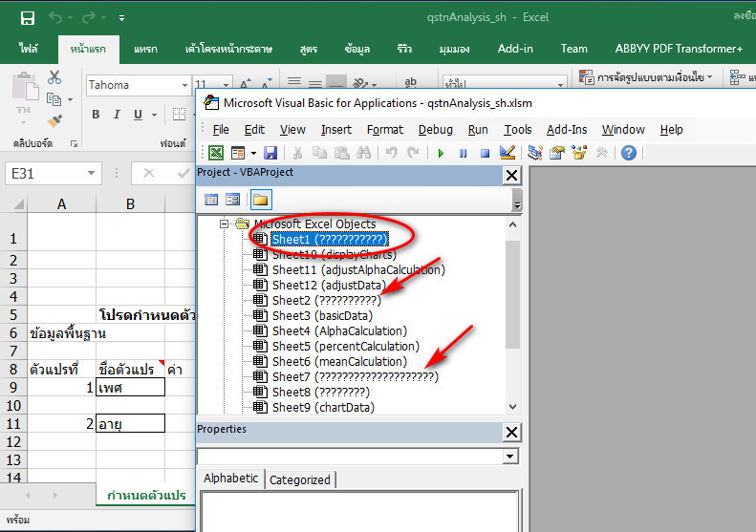Select Sheet11 (adjustAlphaCalculation) in tree
Image resolution: width=756 pixels, height=532 pixels.
click(x=358, y=270)
